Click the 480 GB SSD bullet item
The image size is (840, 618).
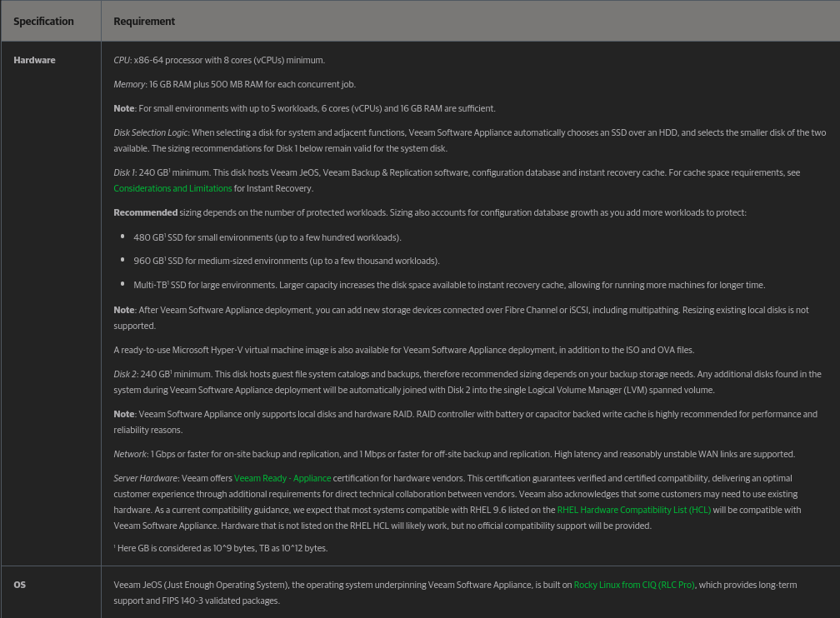[267, 237]
